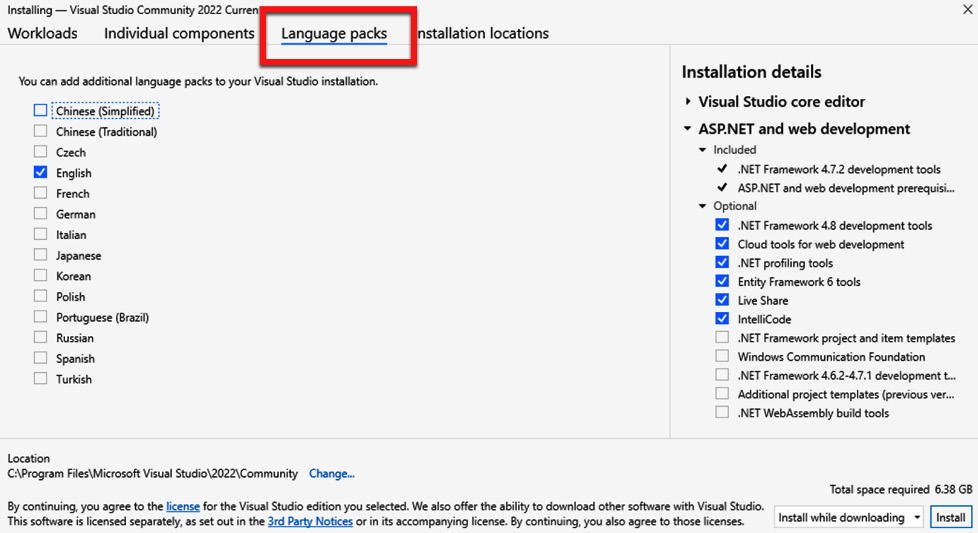
Task: Close the installer window
Action: pos(967,9)
